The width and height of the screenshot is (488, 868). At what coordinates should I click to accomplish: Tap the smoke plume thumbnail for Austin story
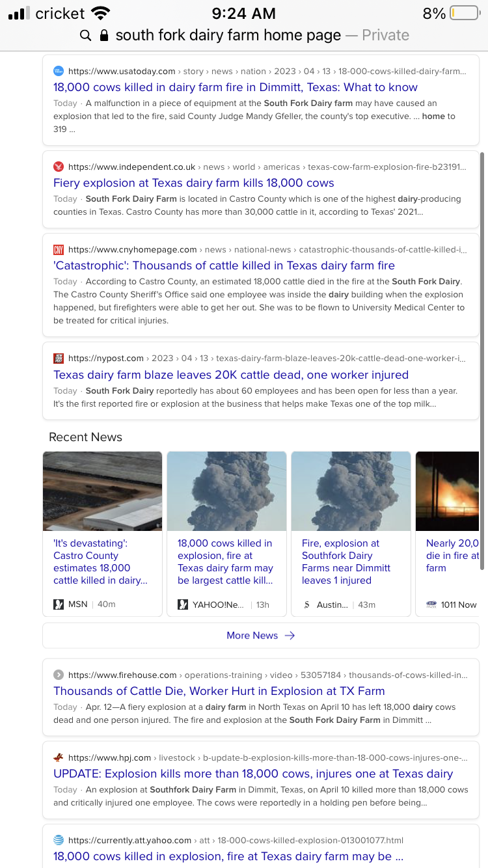(x=351, y=491)
